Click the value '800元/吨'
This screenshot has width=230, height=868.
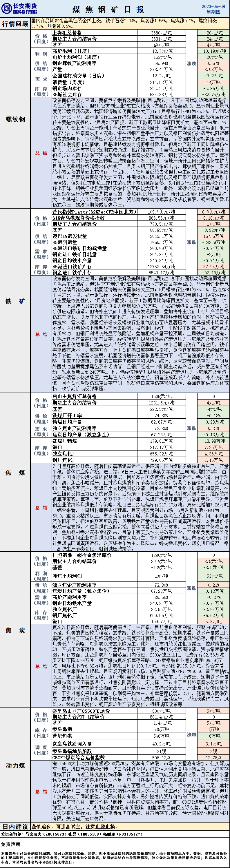click(161, 711)
